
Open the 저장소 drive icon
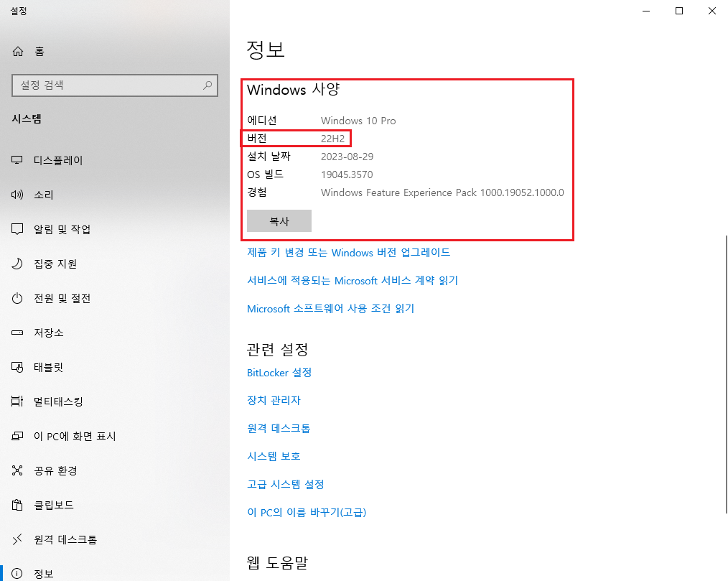pyautogui.click(x=17, y=333)
